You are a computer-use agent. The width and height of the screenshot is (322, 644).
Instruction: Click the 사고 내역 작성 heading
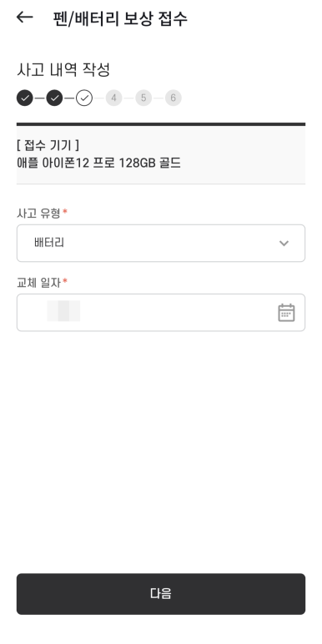[63, 70]
